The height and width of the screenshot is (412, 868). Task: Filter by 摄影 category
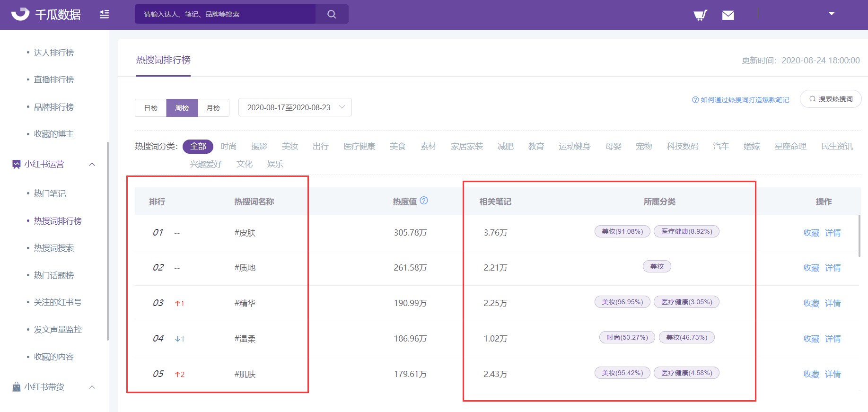tap(259, 147)
